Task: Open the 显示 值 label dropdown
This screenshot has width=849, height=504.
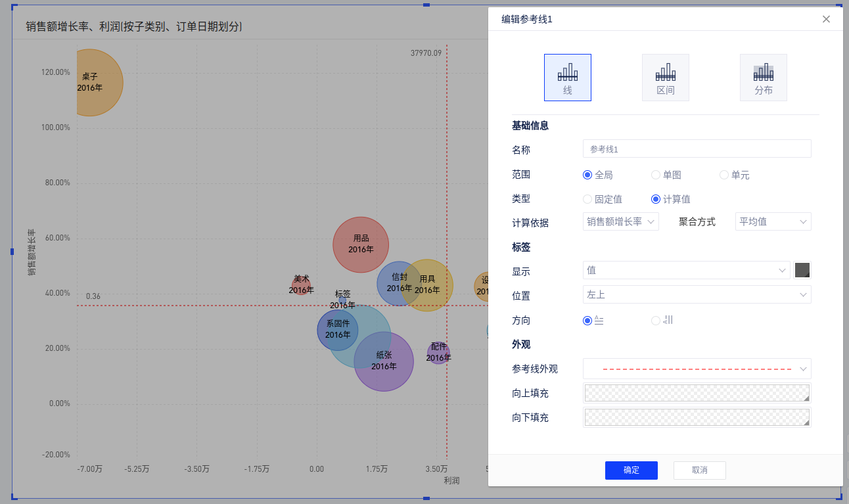Action: [686, 270]
